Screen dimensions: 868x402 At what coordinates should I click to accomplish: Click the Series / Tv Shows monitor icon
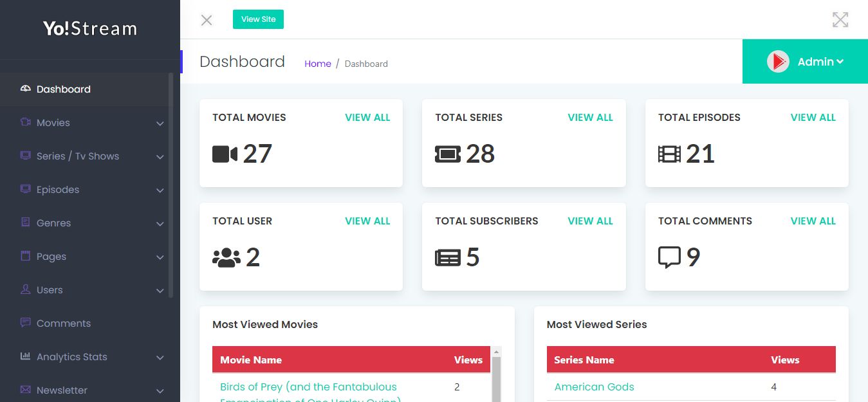pos(26,156)
